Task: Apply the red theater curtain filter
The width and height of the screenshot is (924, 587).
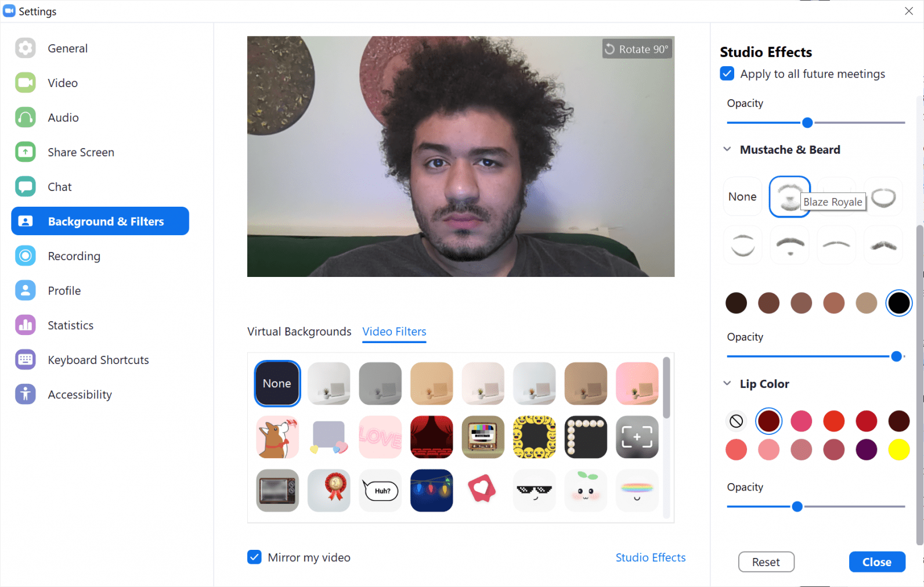Action: coord(431,437)
